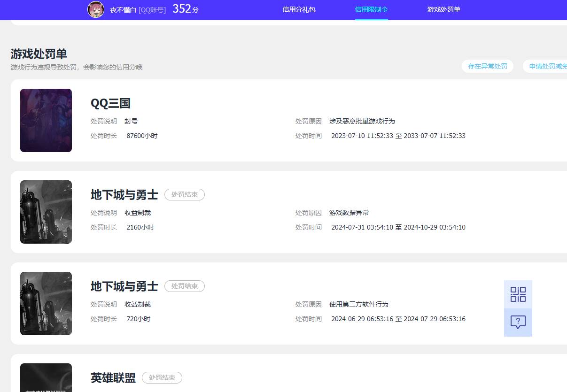Click the second 地下城与勇士 game cover
This screenshot has width=567, height=392.
coord(46,303)
